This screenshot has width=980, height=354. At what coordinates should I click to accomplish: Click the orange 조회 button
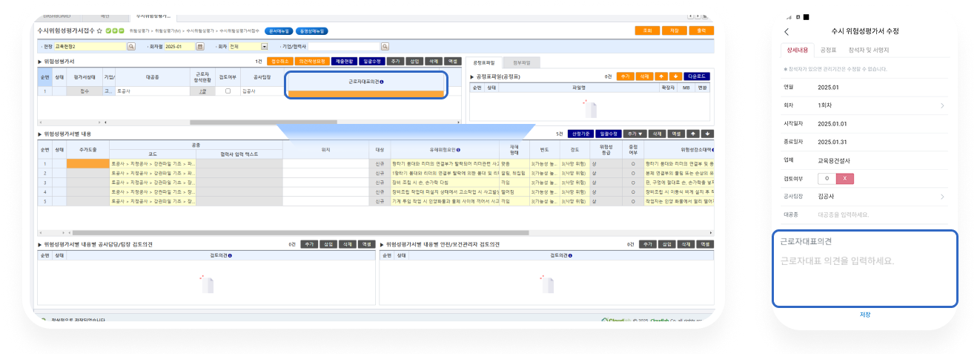[647, 30]
